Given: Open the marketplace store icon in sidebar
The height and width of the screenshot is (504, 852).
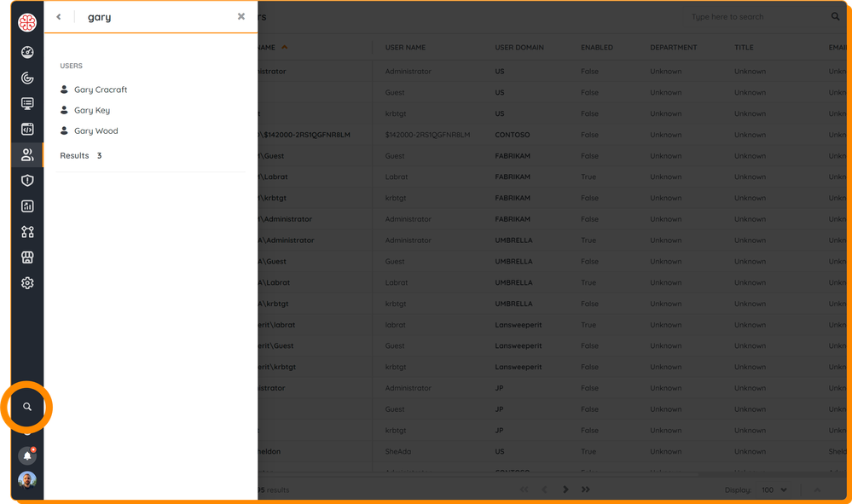Looking at the screenshot, I should coord(27,258).
